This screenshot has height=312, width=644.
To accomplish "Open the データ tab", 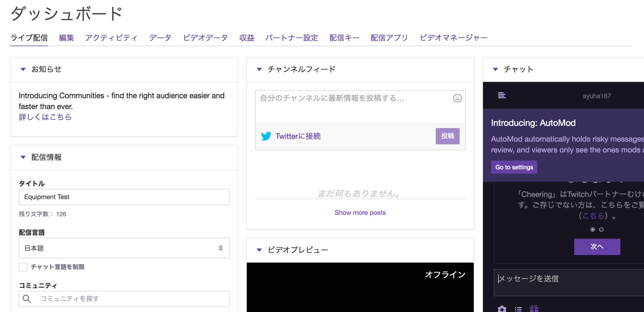I will click(160, 38).
